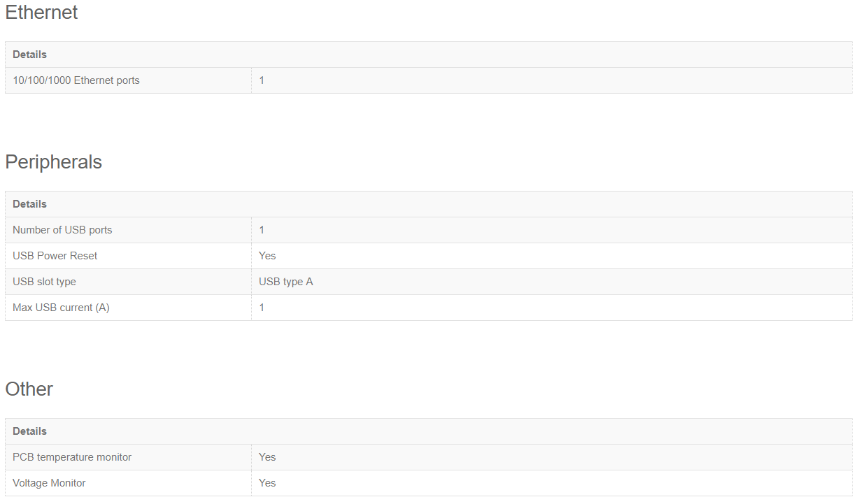
Task: Click the Ethernet ports value 1
Action: 262,80
